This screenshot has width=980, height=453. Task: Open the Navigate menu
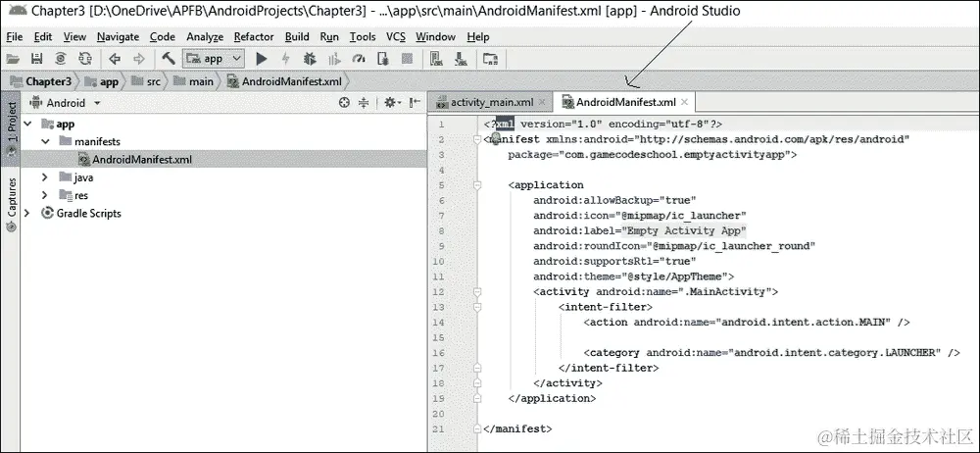[x=119, y=37]
